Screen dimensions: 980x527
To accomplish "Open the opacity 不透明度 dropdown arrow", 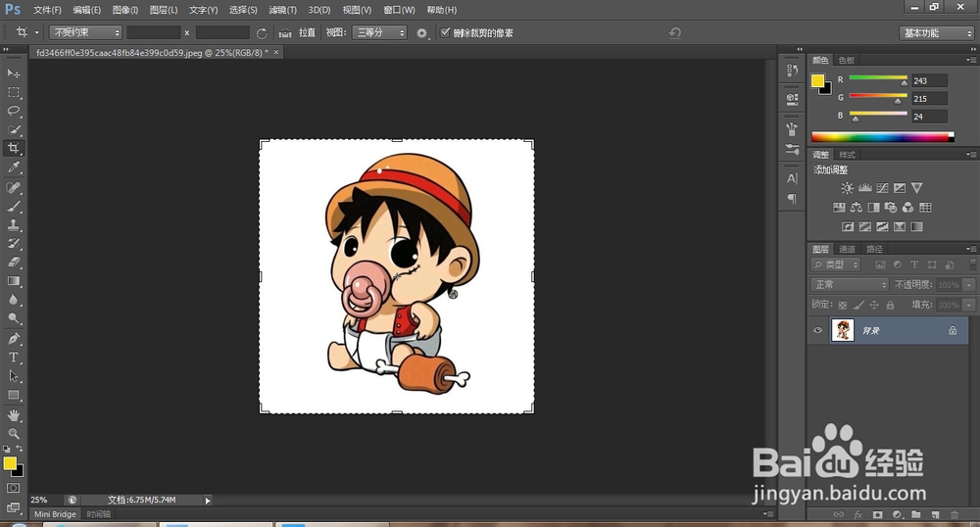I will pyautogui.click(x=969, y=285).
